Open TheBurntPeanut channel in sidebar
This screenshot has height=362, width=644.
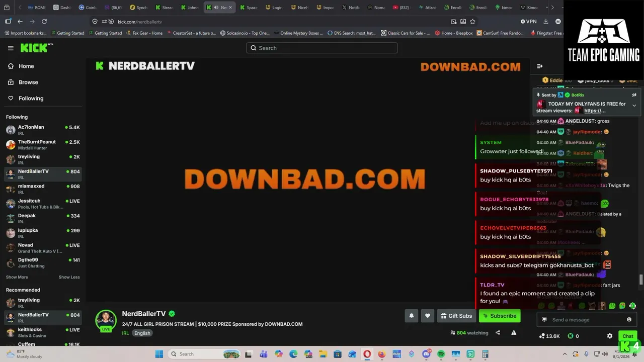(x=43, y=144)
